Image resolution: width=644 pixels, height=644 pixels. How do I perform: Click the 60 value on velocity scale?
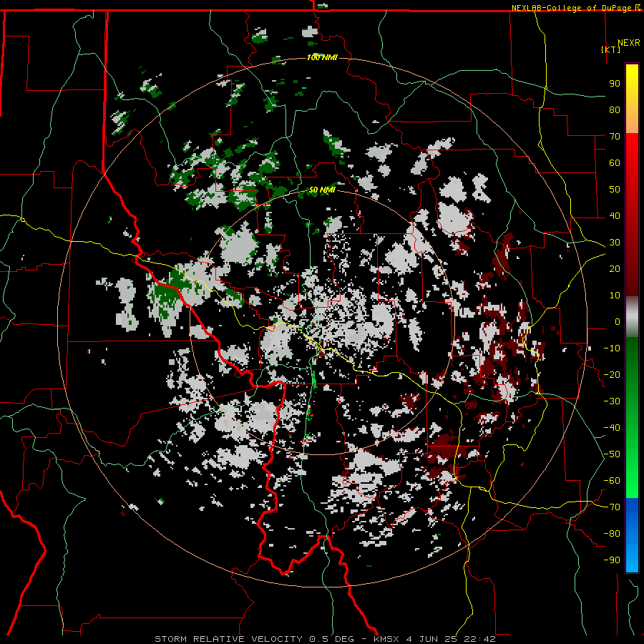coord(615,162)
